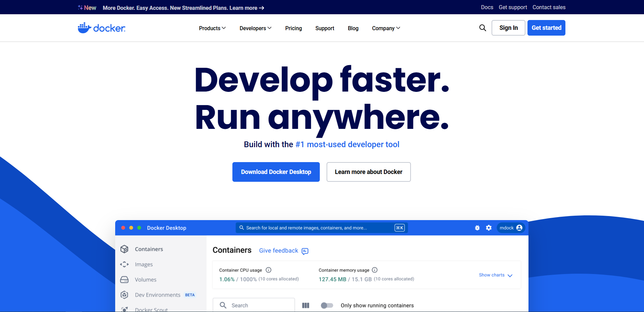The height and width of the screenshot is (312, 644).
Task: Expand Show charts chevron
Action: click(510, 275)
